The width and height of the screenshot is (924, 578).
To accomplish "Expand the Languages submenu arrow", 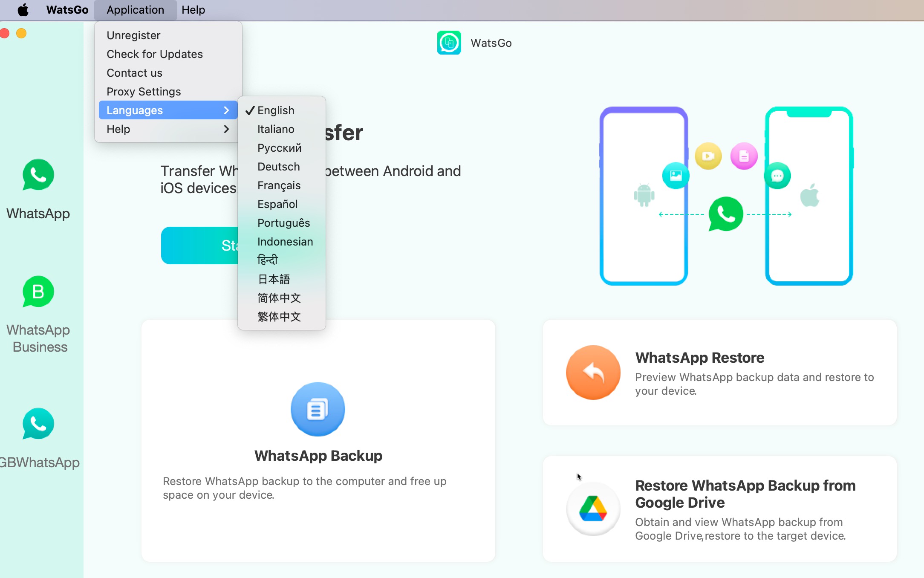I will [226, 110].
